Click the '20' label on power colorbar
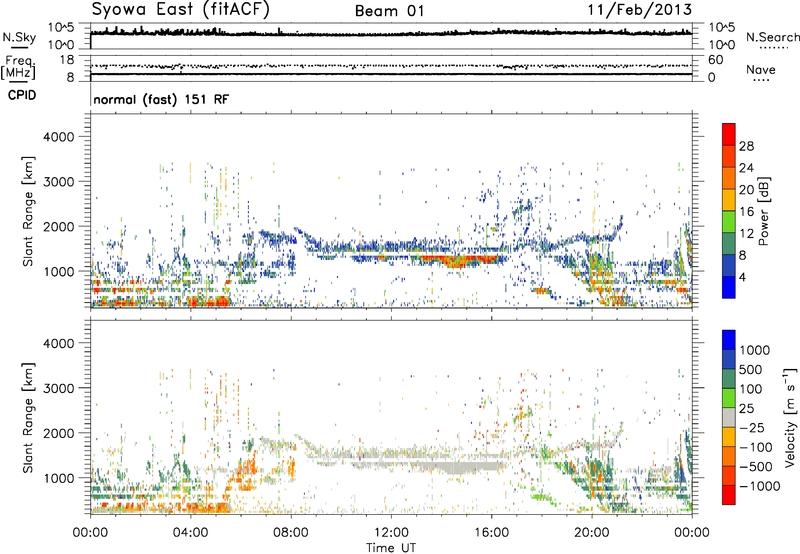Viewport: 800px width, 554px height. click(x=746, y=190)
